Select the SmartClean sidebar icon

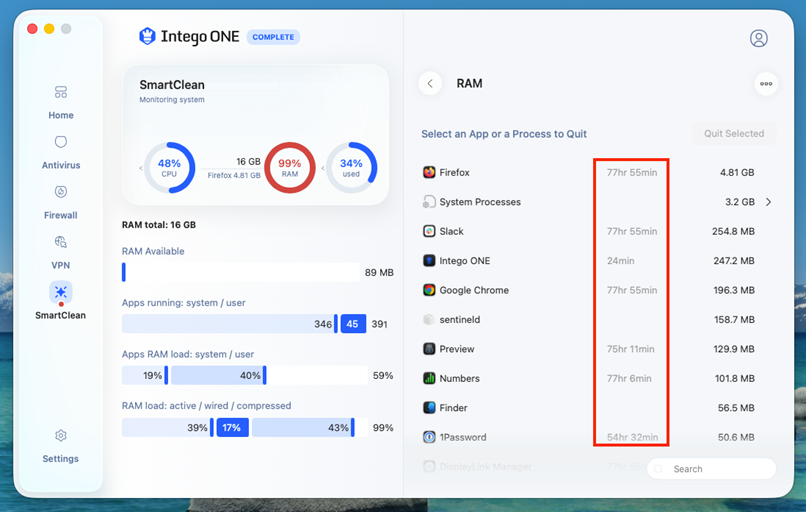click(x=61, y=292)
